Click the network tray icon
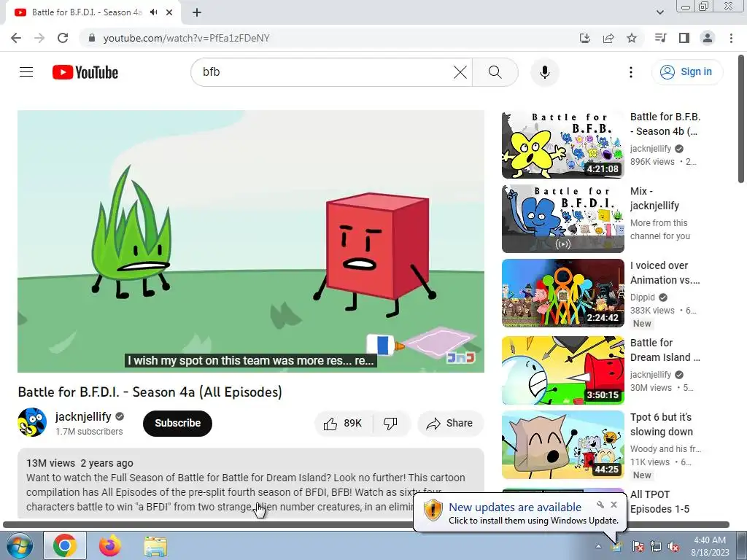This screenshot has height=560, width=747. [x=656, y=546]
